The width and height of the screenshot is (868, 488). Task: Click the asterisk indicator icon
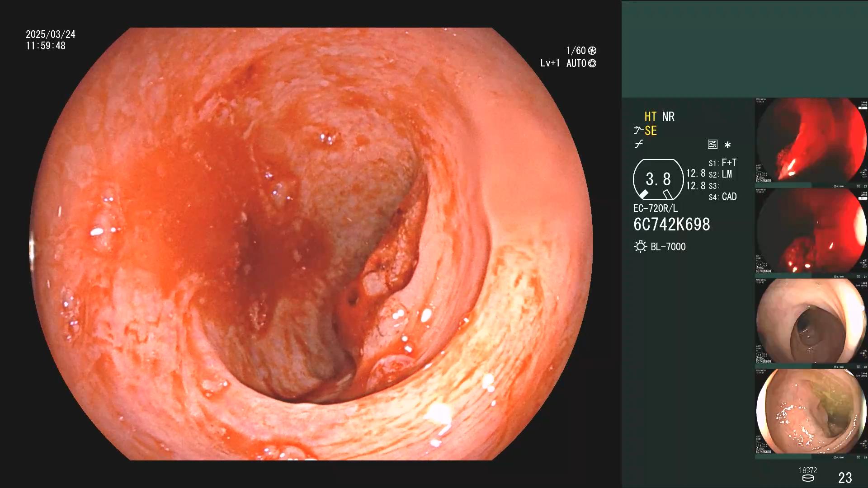pyautogui.click(x=727, y=145)
